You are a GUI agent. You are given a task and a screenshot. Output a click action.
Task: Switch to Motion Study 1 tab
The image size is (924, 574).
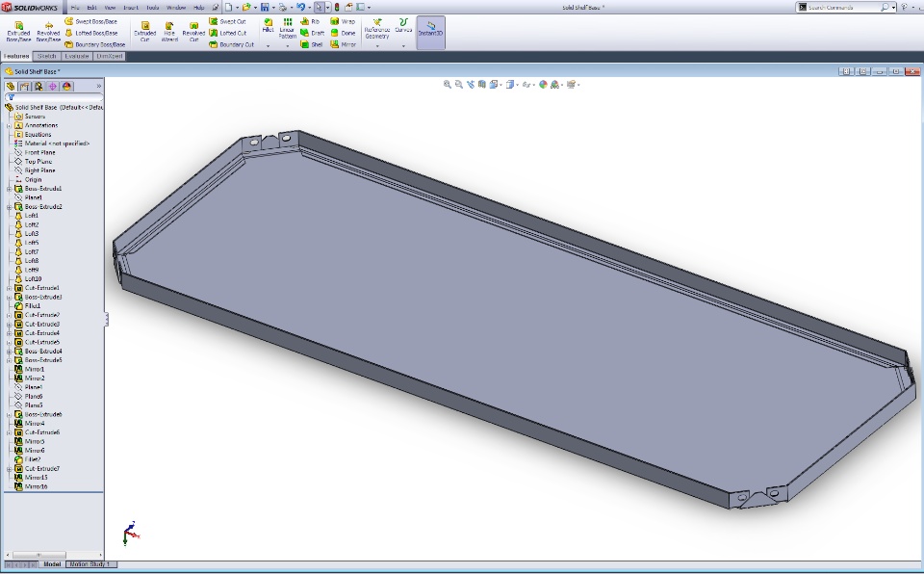point(90,564)
